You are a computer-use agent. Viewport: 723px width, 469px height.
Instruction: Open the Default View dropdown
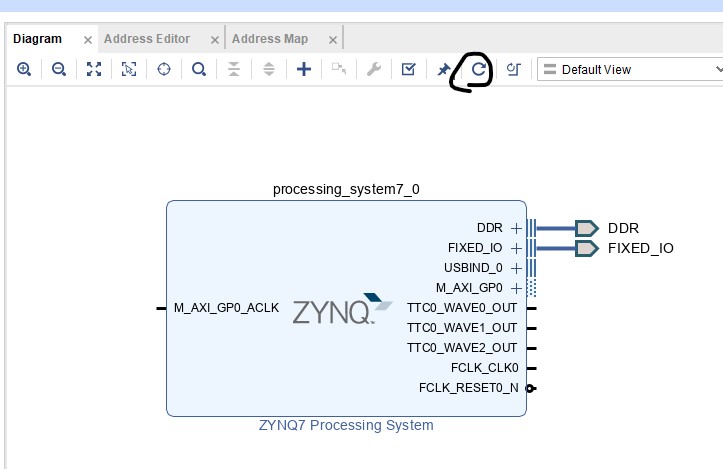click(630, 70)
